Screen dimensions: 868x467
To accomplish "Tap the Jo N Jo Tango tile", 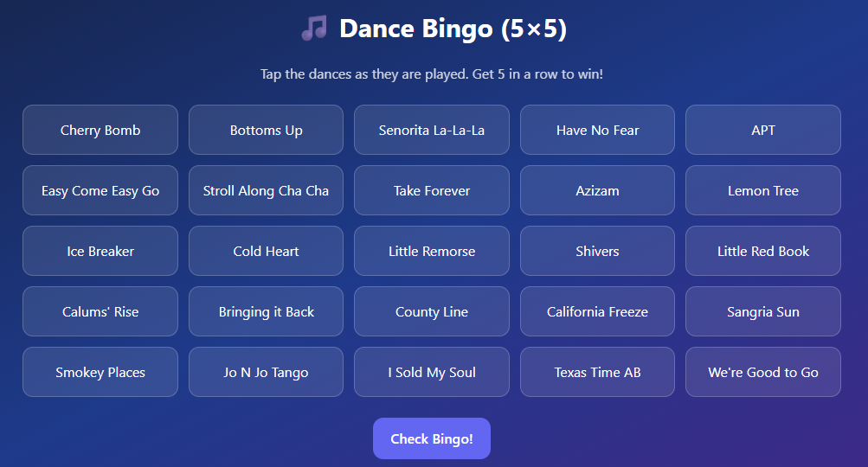I will click(x=266, y=373).
